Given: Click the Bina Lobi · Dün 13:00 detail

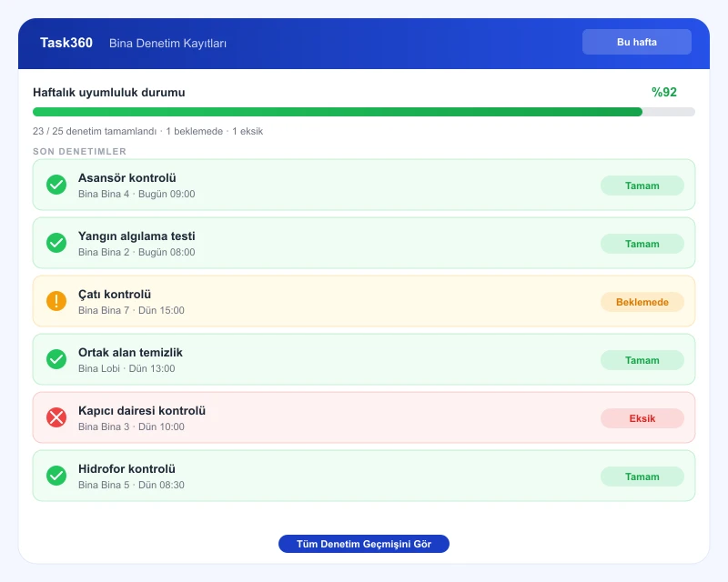Looking at the screenshot, I should point(126,368).
